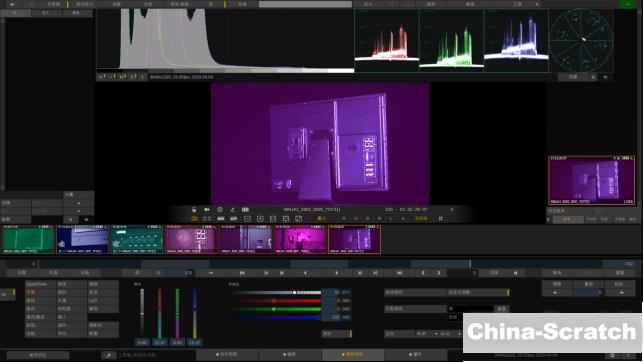This screenshot has width=643, height=362.
Task: Select the first tab in top-left panel
Action: point(15,13)
